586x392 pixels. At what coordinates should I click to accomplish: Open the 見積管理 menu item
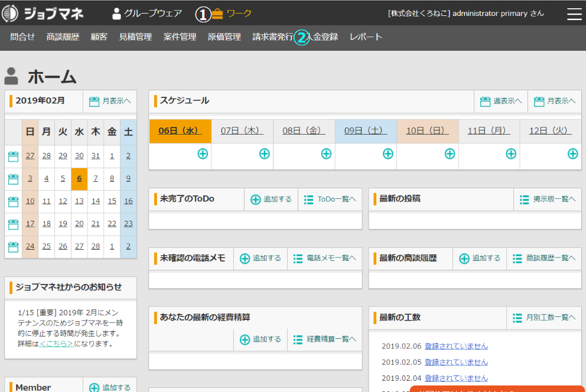click(135, 37)
